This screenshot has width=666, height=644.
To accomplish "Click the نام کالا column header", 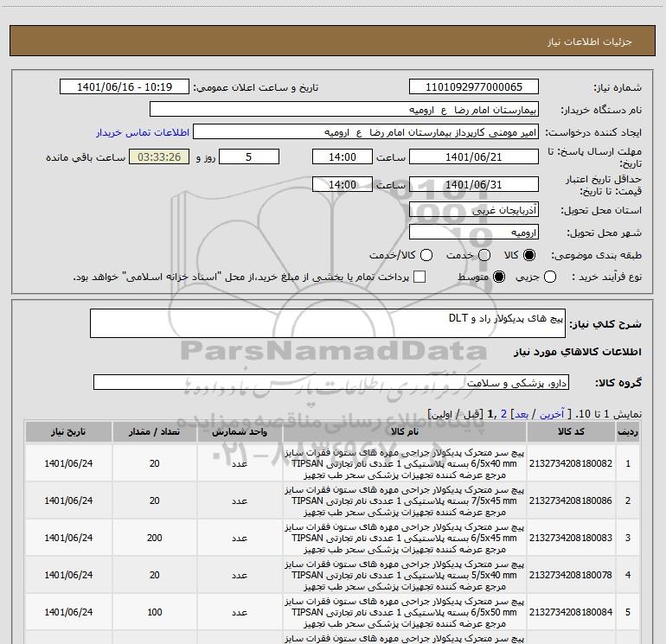I will click(x=405, y=431).
